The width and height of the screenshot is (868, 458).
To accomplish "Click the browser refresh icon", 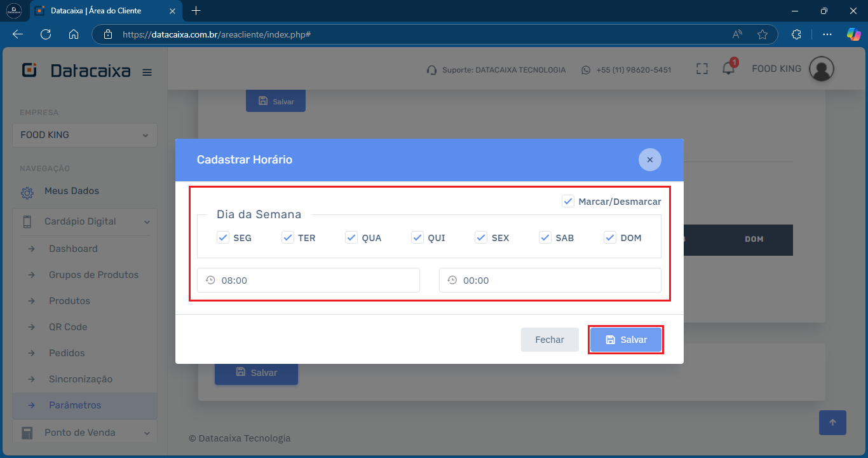I will [46, 34].
